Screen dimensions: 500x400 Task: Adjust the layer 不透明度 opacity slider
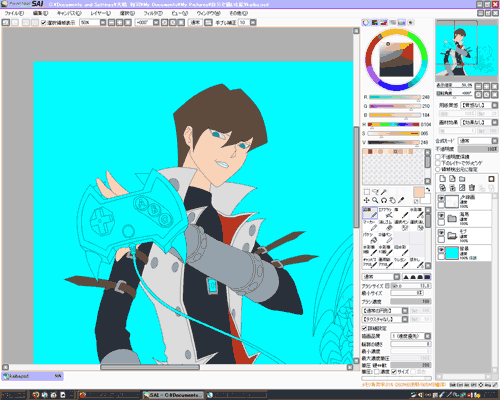pos(478,149)
